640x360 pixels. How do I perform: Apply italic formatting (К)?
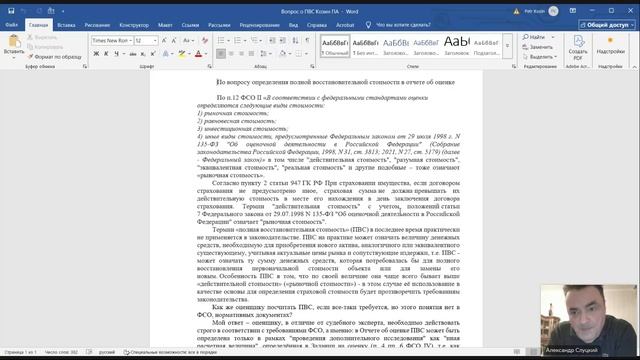[106, 54]
